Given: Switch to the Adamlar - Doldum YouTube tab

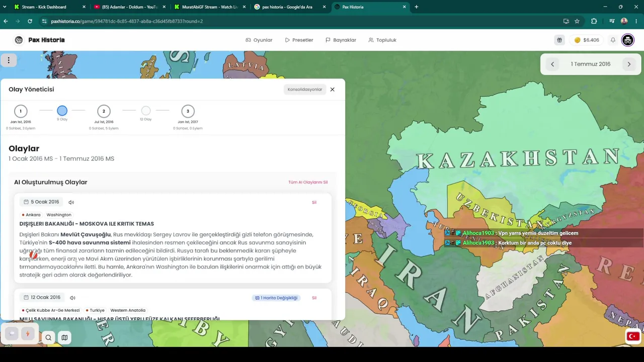Looking at the screenshot, I should 130,7.
